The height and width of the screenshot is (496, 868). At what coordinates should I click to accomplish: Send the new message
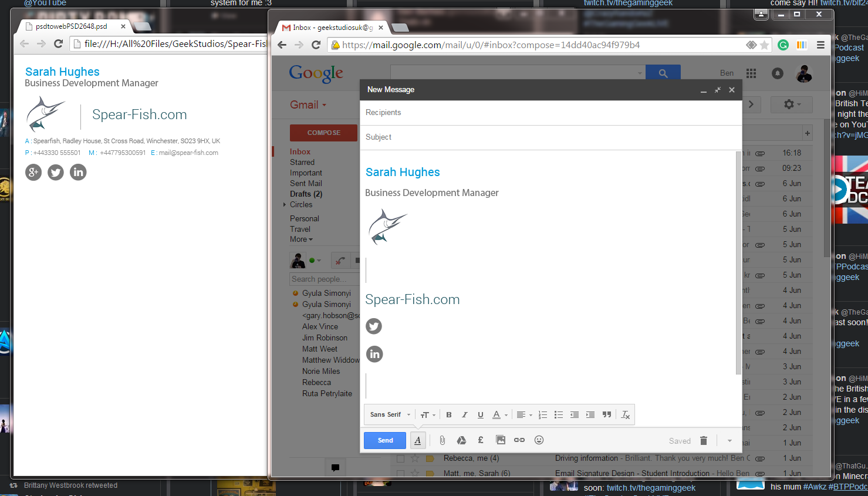click(385, 440)
